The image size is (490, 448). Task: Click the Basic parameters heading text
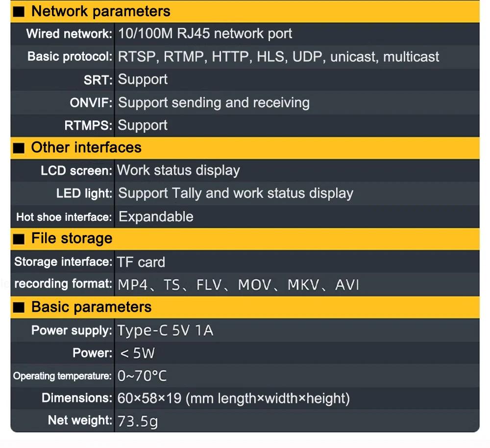(92, 307)
